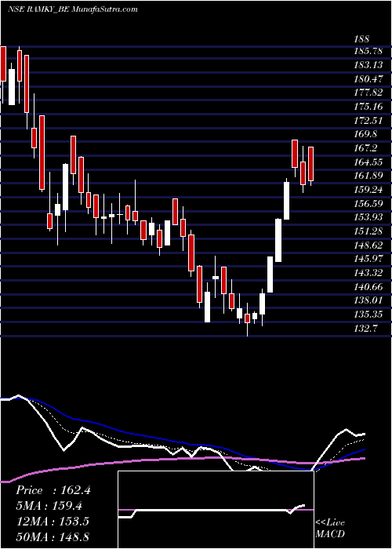Click the 185.78 price axis label

pos(368,52)
